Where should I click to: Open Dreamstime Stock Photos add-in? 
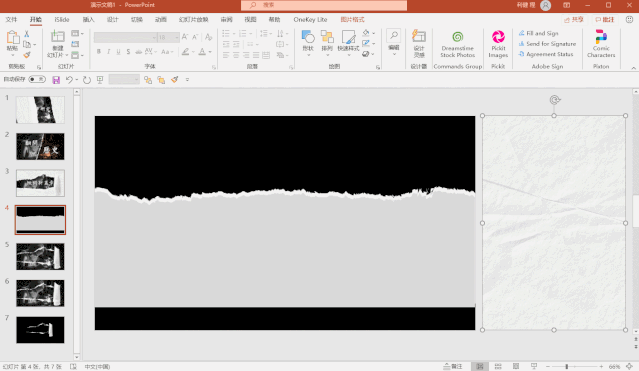pyautogui.click(x=458, y=44)
